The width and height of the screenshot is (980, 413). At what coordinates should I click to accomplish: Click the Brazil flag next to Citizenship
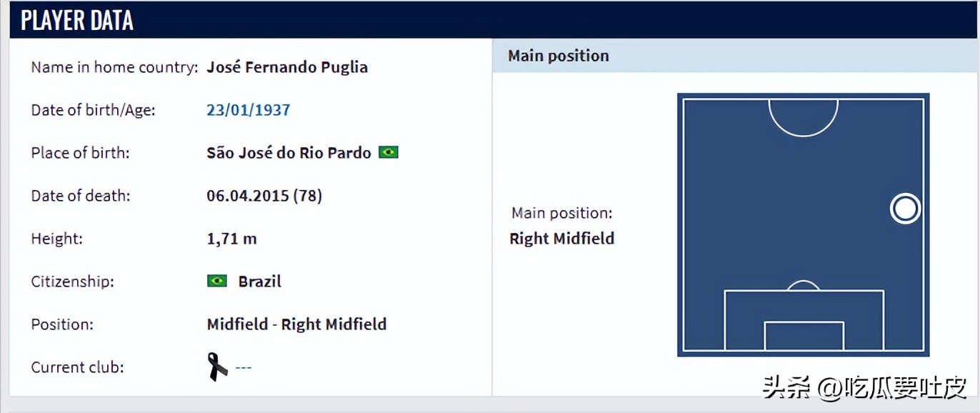(217, 281)
